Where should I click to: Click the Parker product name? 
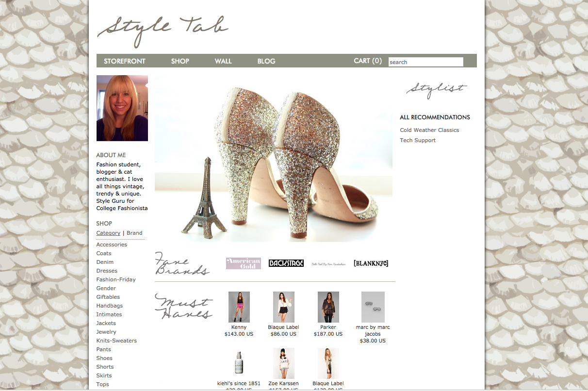point(328,327)
